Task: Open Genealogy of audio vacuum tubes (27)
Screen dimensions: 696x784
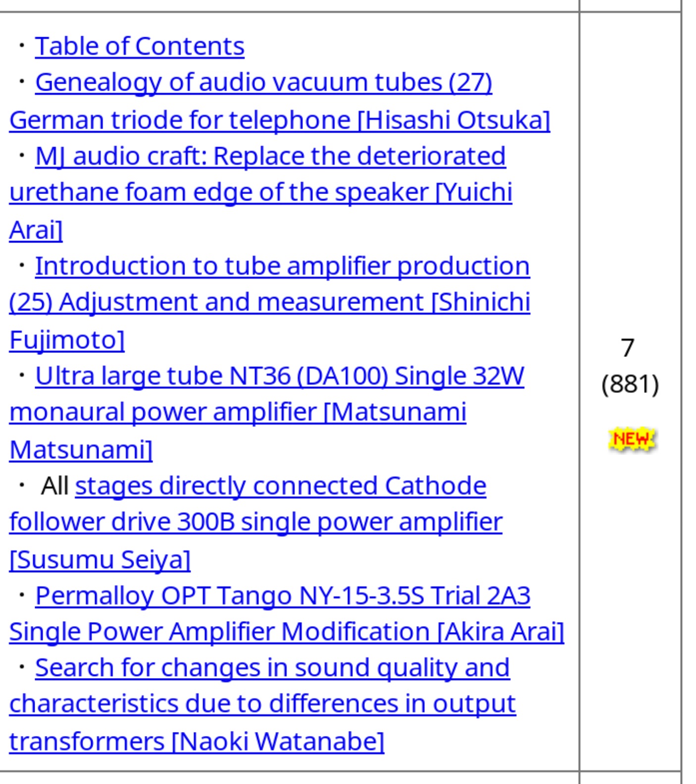Action: tap(264, 82)
